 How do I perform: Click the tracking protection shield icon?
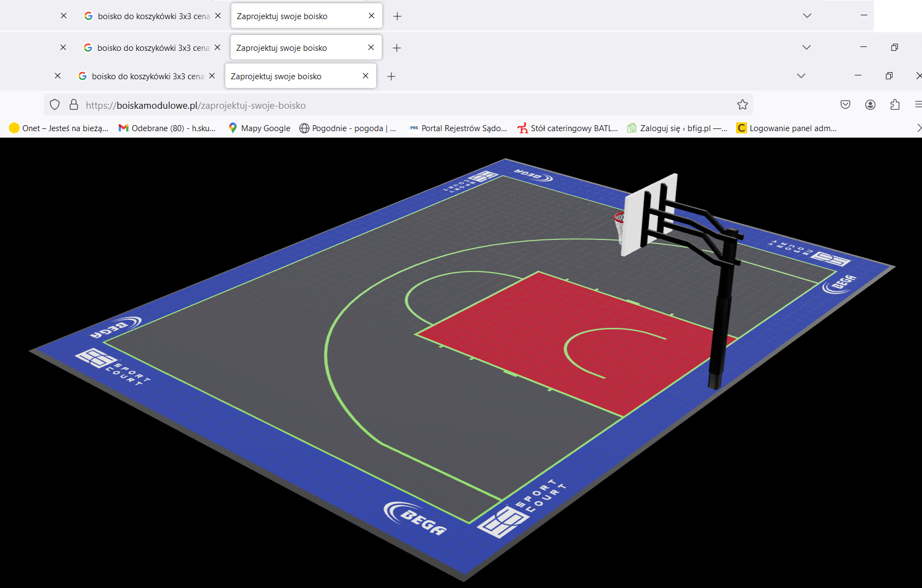(x=55, y=105)
